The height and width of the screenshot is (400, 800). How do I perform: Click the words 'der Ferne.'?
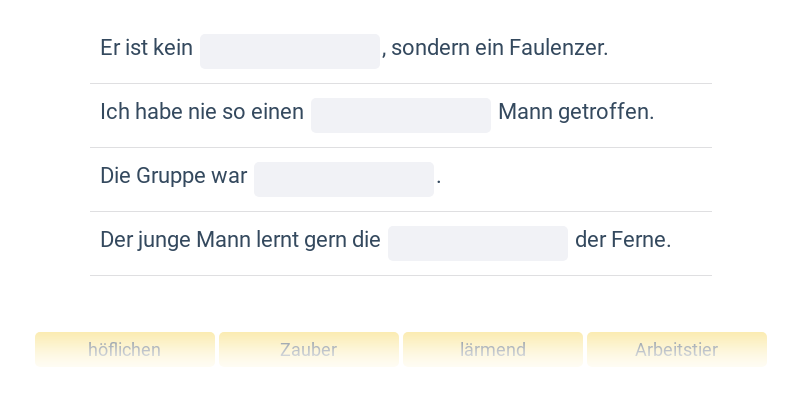623,240
